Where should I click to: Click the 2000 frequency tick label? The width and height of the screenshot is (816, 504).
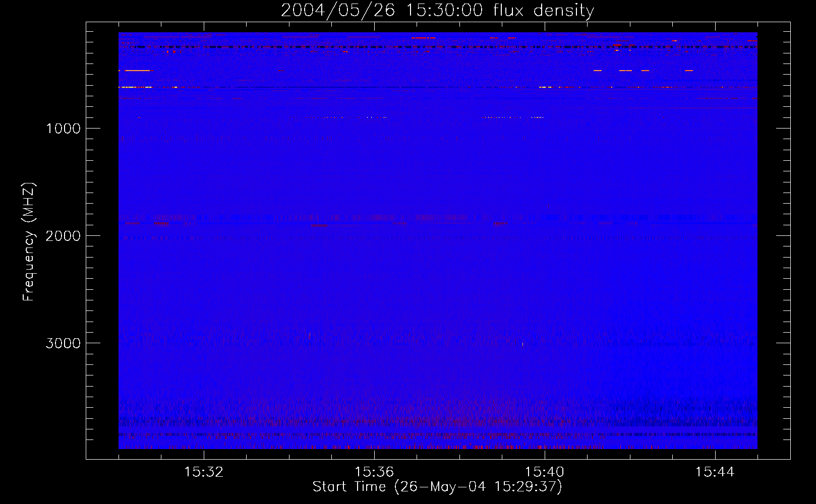coord(63,236)
